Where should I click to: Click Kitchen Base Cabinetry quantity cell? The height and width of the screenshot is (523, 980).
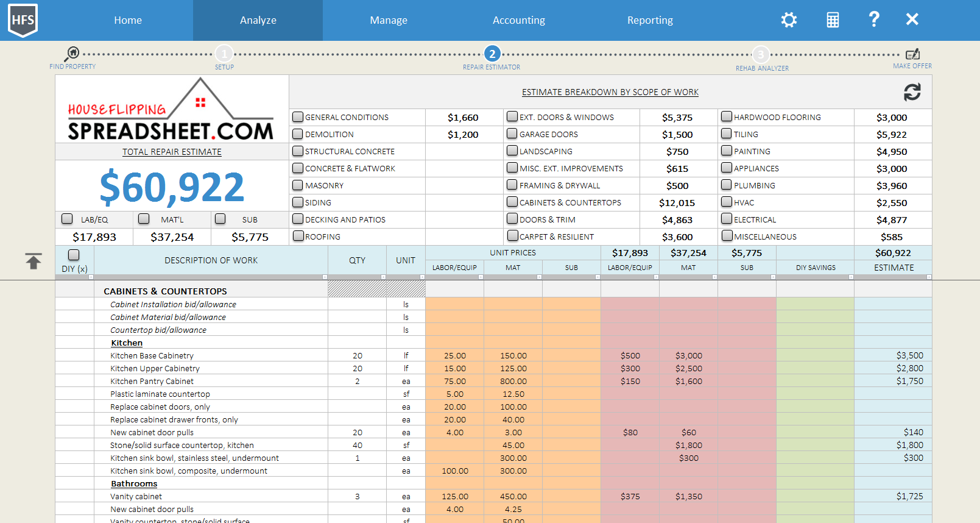357,355
